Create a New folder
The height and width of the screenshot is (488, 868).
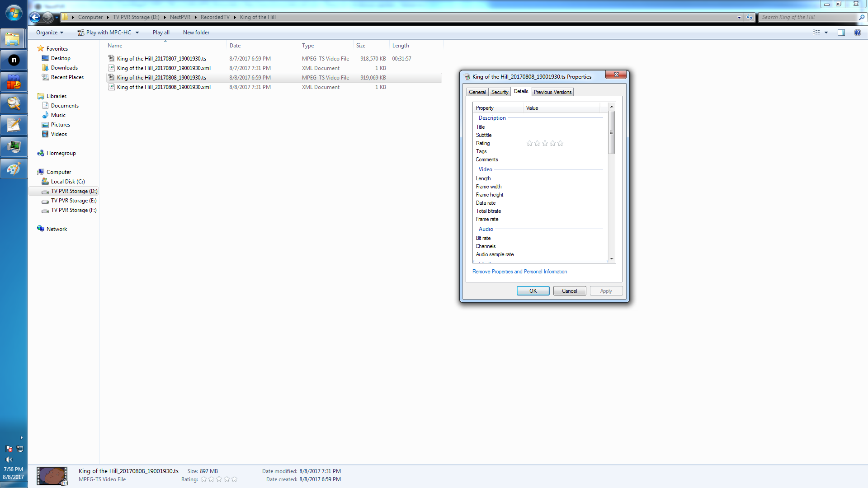tap(196, 33)
